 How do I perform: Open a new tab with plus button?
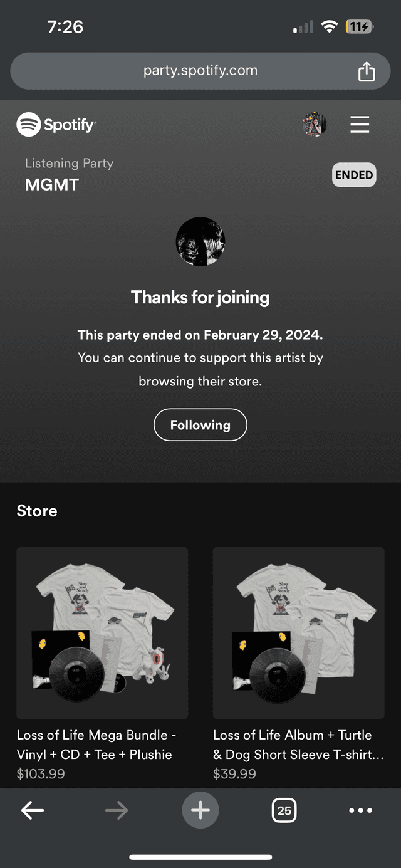[x=200, y=810]
